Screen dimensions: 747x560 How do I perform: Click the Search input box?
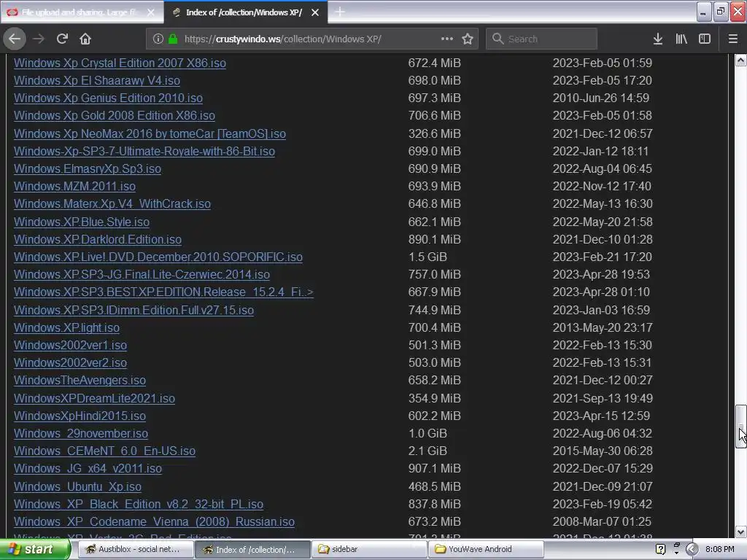[542, 39]
